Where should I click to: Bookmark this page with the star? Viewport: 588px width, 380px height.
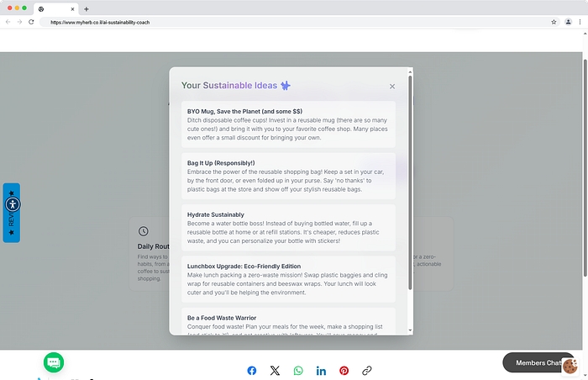[554, 22]
